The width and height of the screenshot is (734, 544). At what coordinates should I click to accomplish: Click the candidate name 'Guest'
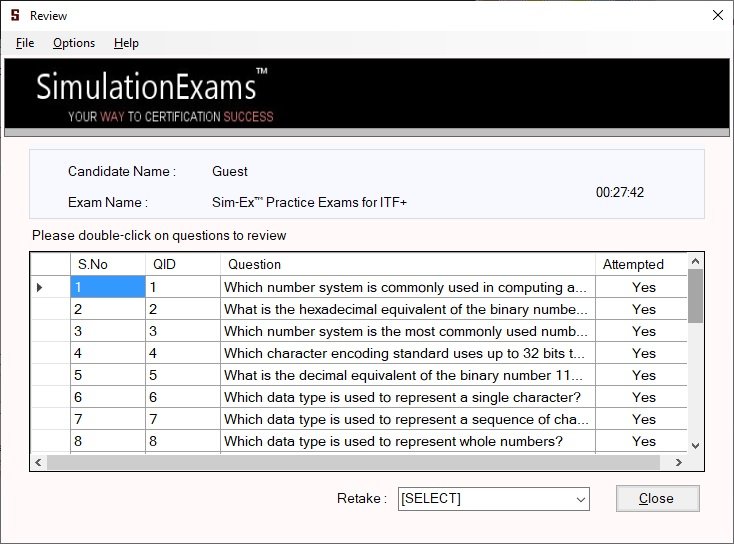click(x=229, y=171)
